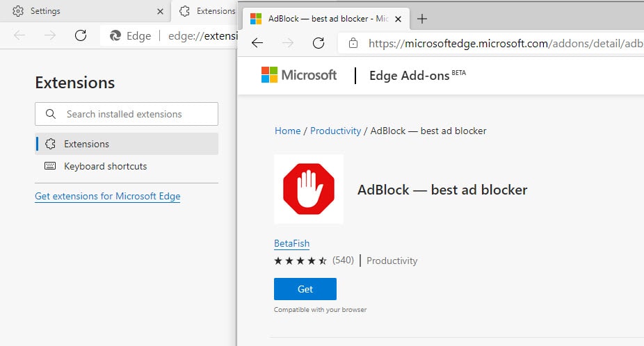Image resolution: width=644 pixels, height=346 pixels.
Task: Click the star rating for AdBlock
Action: point(300,261)
